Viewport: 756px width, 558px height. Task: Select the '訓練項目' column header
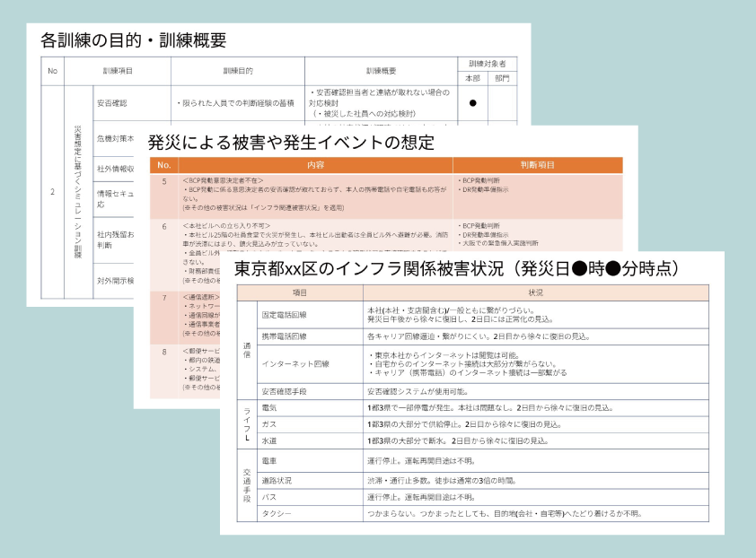point(118,71)
